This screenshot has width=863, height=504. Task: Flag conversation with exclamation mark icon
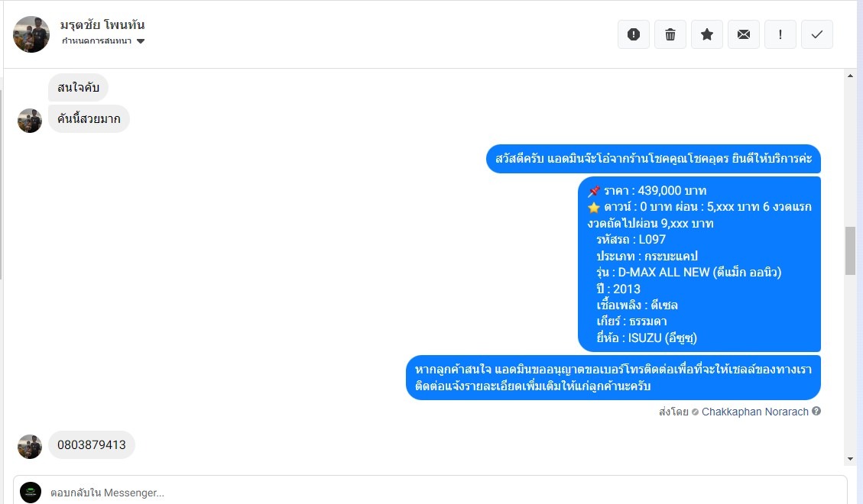(780, 34)
